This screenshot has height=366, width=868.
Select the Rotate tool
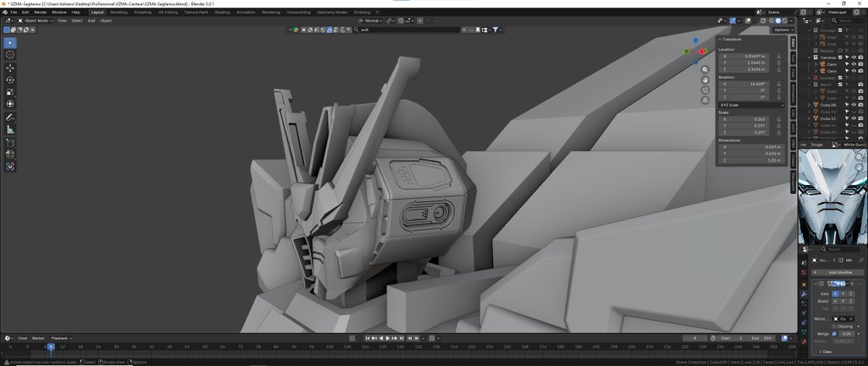[10, 80]
